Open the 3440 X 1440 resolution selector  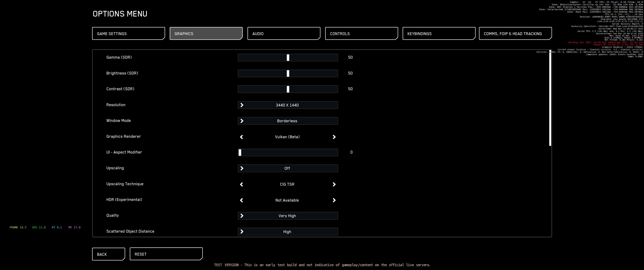tap(288, 105)
